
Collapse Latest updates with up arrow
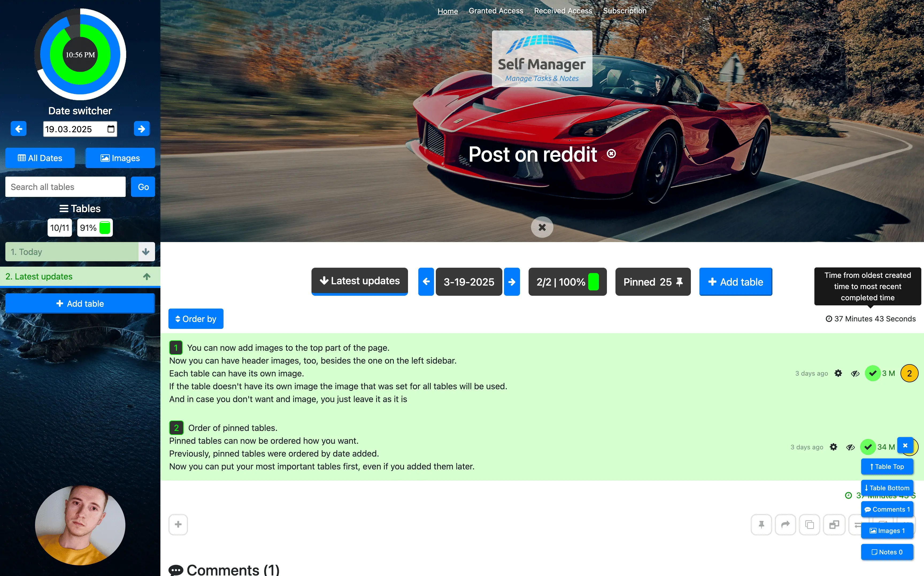click(147, 277)
